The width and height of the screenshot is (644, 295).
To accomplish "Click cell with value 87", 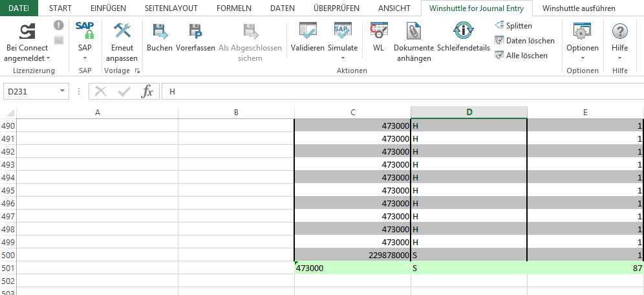I will 585,268.
